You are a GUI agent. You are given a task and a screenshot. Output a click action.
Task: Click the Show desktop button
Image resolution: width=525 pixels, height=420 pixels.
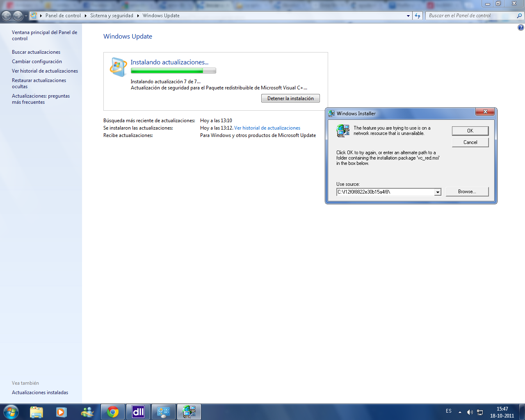[x=522, y=412]
